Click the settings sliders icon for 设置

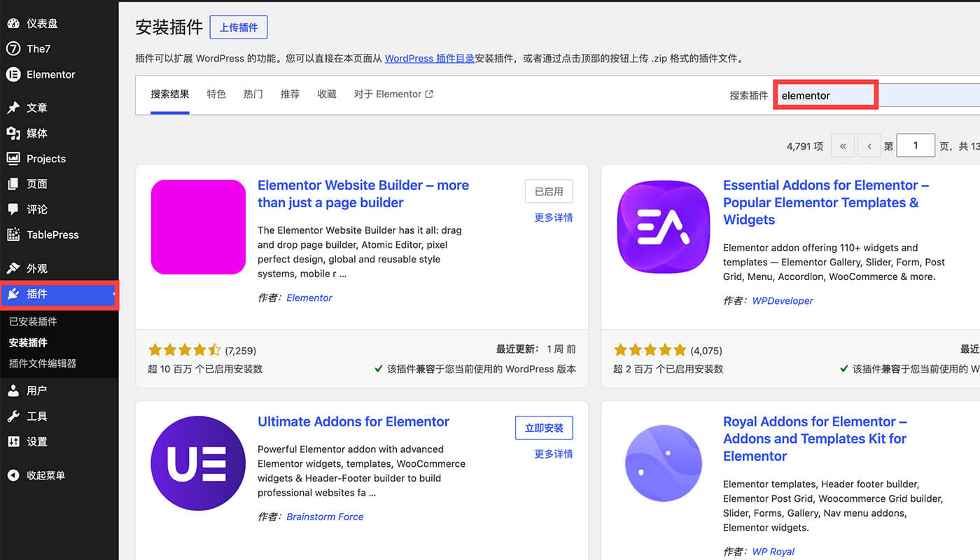click(x=13, y=442)
